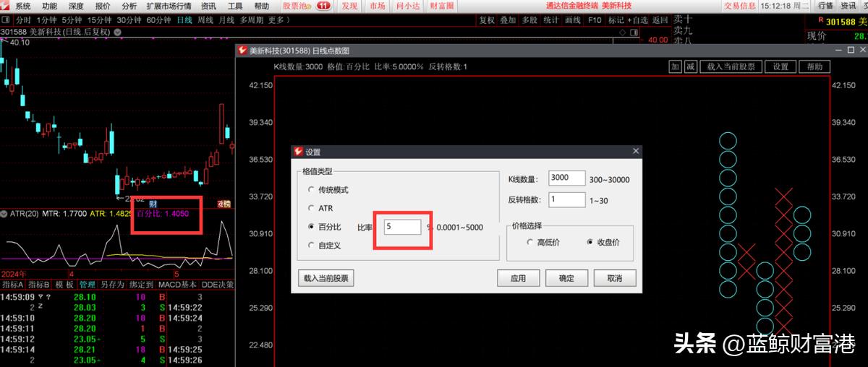
Task: Switch chart to 分时 period
Action: click(23, 20)
